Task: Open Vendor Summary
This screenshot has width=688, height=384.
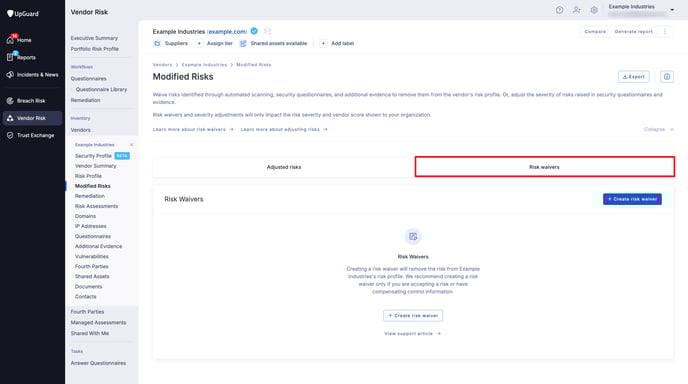Action: pyautogui.click(x=96, y=166)
